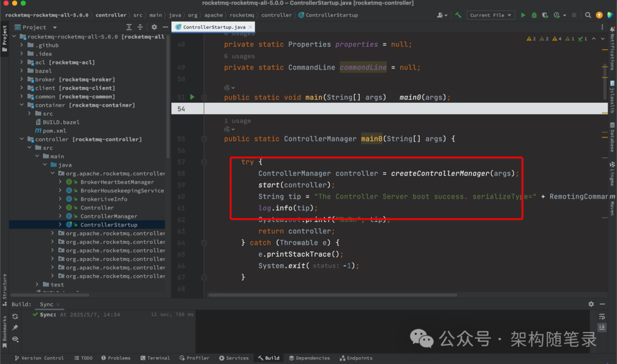Open the Current File run configuration dropdown
The image size is (617, 364).
click(490, 15)
